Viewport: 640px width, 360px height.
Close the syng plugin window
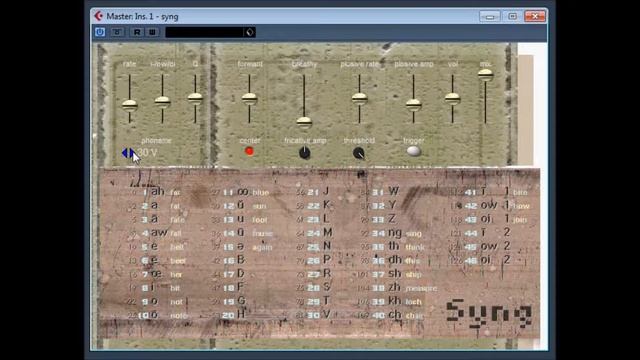pos(535,16)
